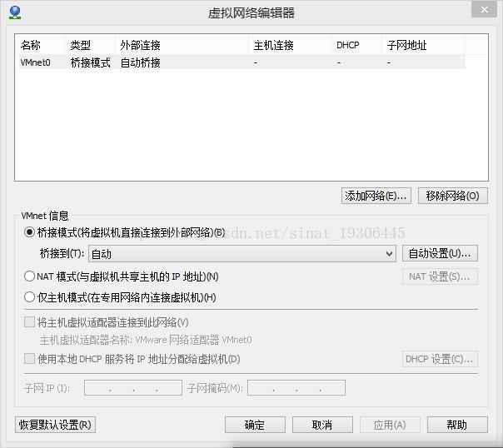This screenshot has width=503, height=448.
Task: Confirm with the 确定 button
Action: click(x=255, y=425)
